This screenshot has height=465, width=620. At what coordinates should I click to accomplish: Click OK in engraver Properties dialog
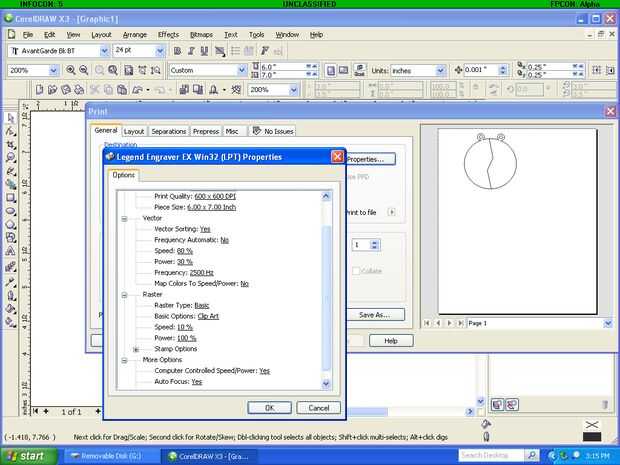(x=269, y=408)
